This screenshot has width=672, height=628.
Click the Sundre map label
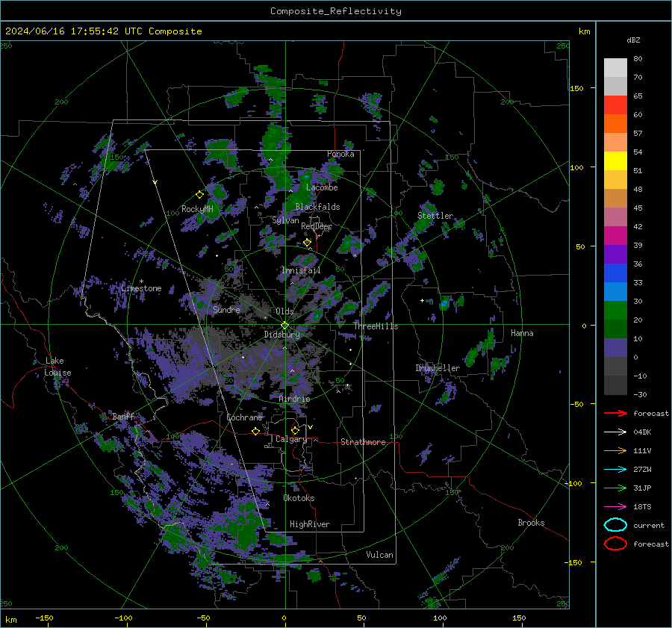click(226, 309)
